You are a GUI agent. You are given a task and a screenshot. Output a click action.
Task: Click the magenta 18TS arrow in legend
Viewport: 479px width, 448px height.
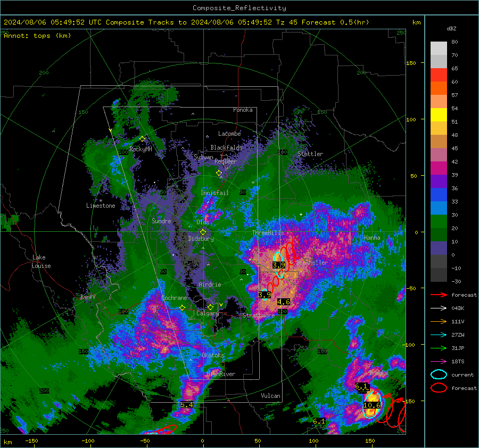coord(439,361)
